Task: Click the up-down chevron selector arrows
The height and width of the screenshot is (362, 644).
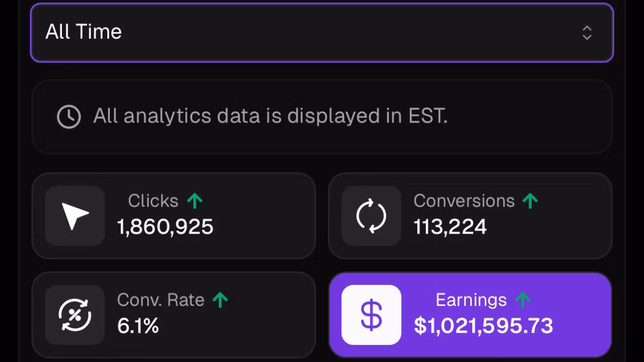Action: (x=587, y=33)
